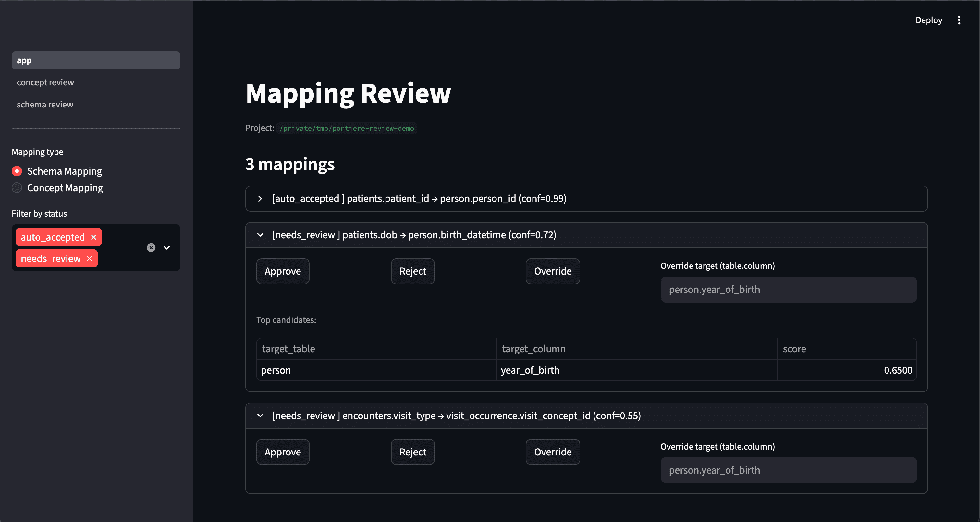The width and height of the screenshot is (980, 522).
Task: Approve the encounters.visit_type mapping
Action: pyautogui.click(x=283, y=452)
